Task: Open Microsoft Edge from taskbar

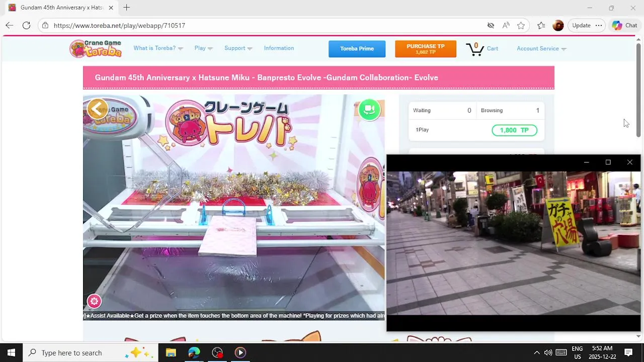Action: click(x=194, y=352)
